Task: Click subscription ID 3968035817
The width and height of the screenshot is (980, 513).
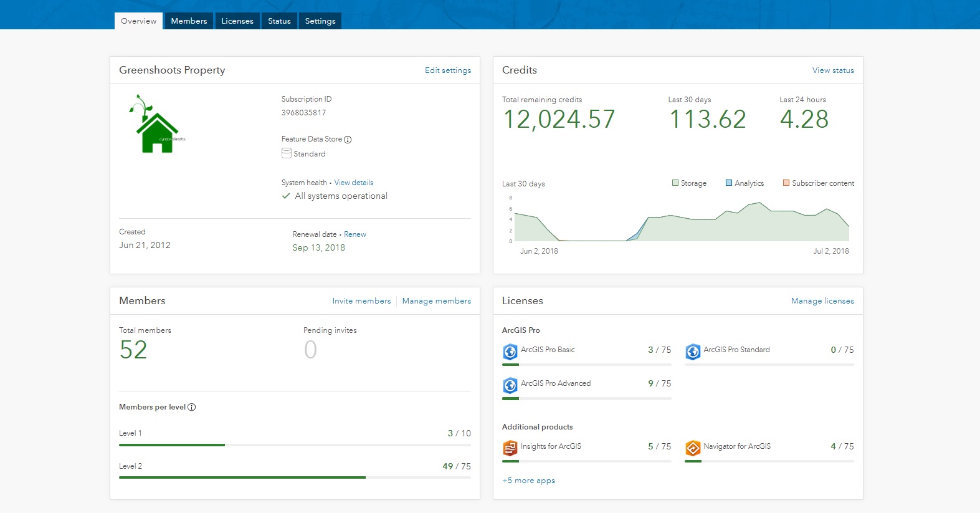Action: click(303, 113)
